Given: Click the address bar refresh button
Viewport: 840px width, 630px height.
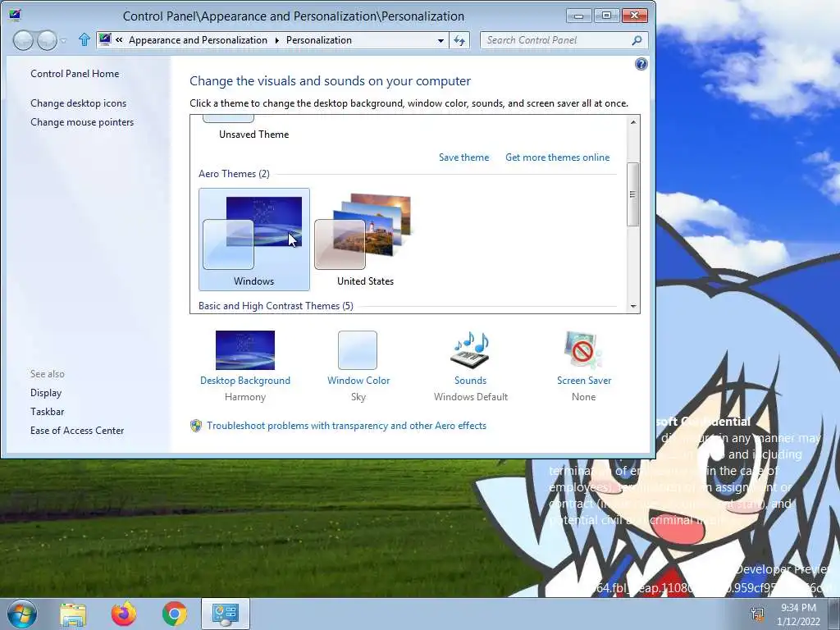Looking at the screenshot, I should click(x=459, y=41).
